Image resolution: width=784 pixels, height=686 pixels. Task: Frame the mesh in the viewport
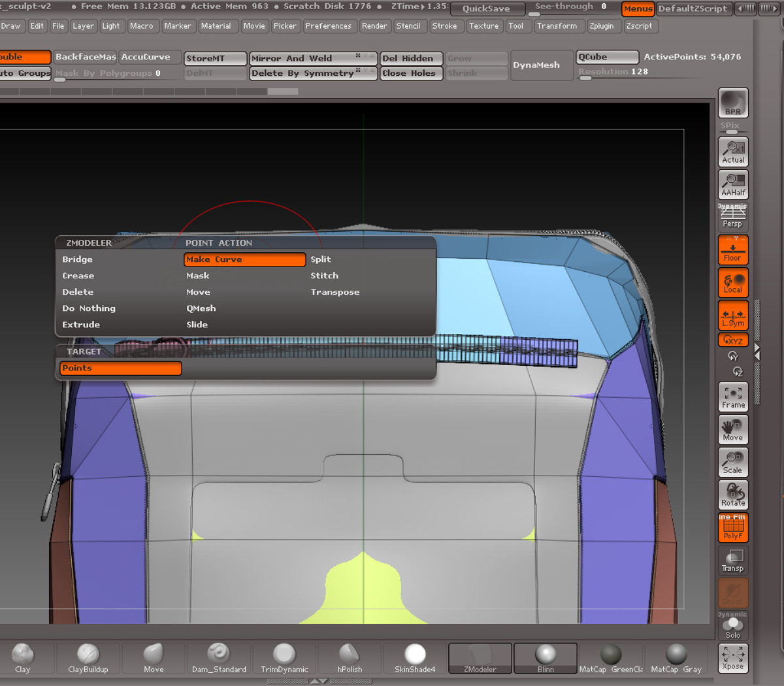click(733, 397)
